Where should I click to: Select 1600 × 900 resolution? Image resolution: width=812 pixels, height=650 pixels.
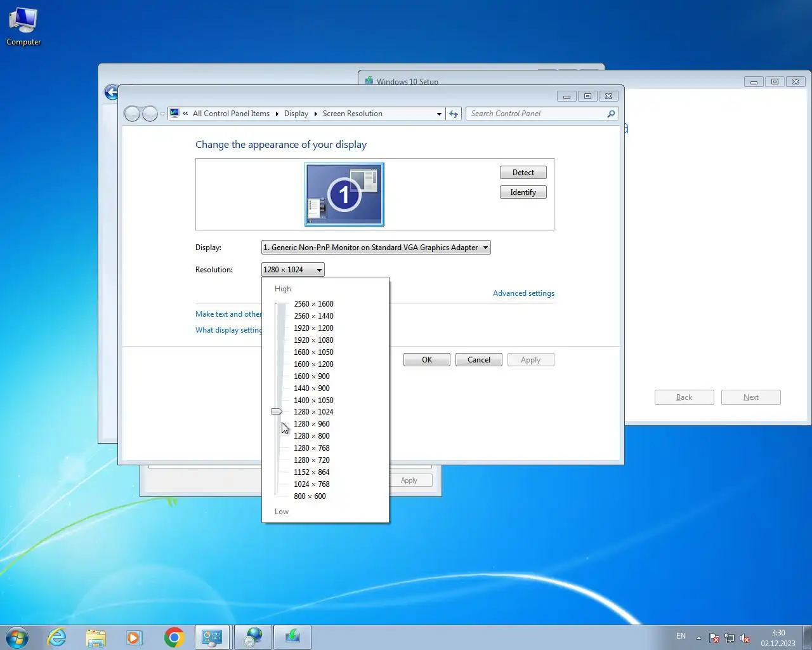(x=311, y=376)
